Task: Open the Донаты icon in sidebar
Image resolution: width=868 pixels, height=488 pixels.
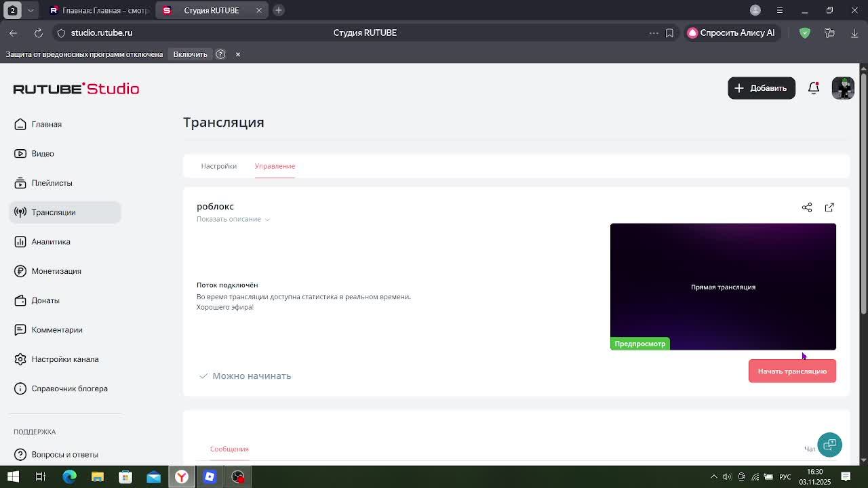Action: click(x=20, y=300)
